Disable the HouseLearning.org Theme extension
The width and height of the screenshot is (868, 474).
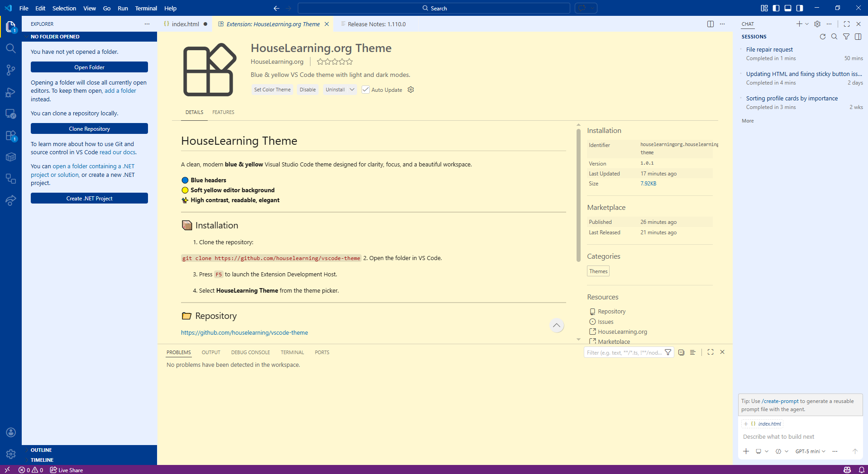pyautogui.click(x=308, y=90)
